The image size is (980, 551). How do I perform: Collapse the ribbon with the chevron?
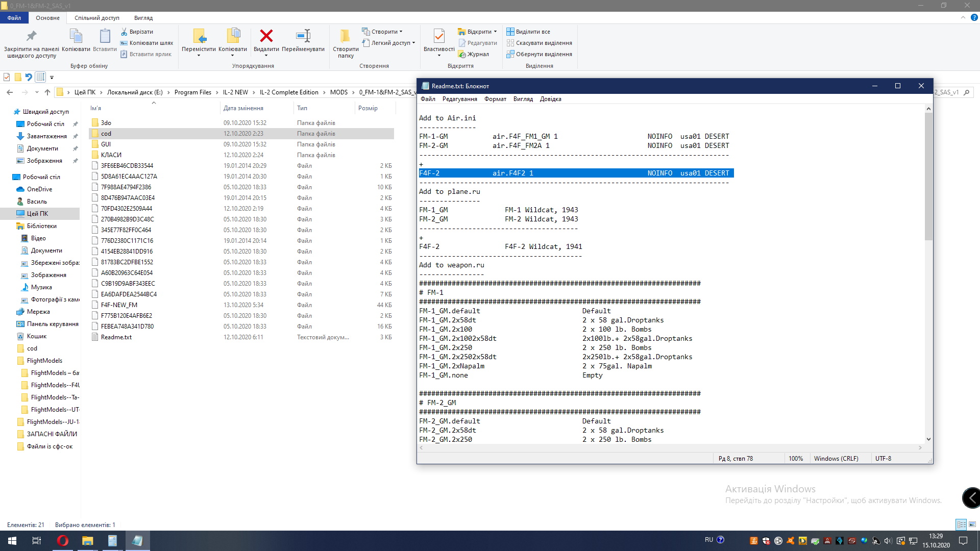(963, 17)
